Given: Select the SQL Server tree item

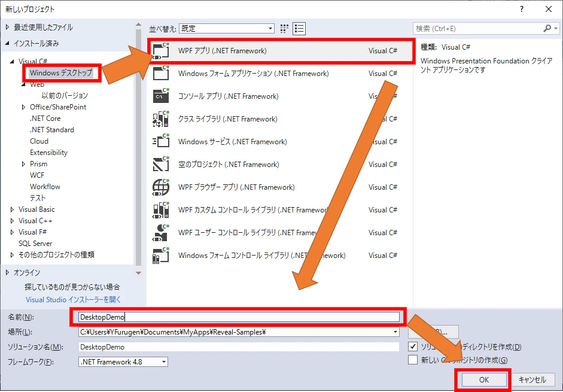Looking at the screenshot, I should pyautogui.click(x=35, y=243).
